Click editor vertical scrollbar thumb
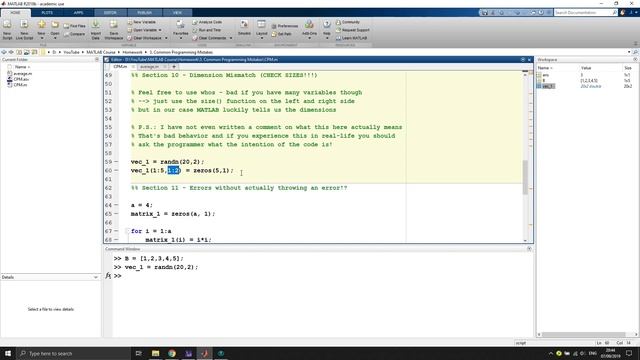 point(525,177)
